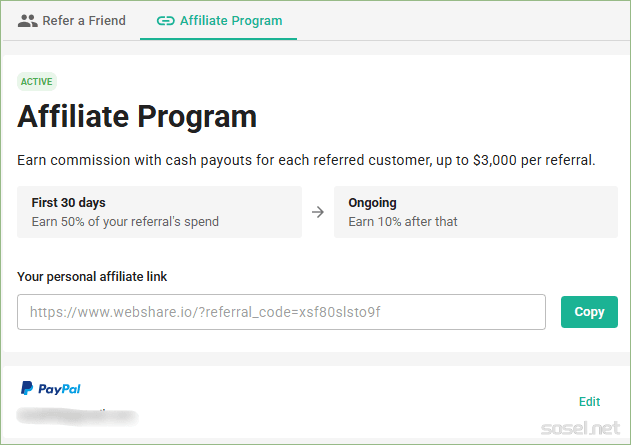Click the PayPal "P" logo icon
Viewport: 631px width, 445px height.
[26, 388]
